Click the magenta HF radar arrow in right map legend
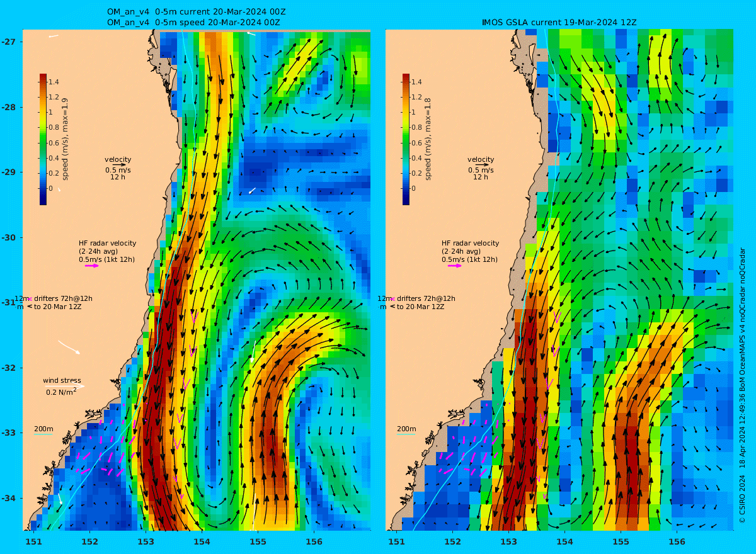 [x=455, y=266]
